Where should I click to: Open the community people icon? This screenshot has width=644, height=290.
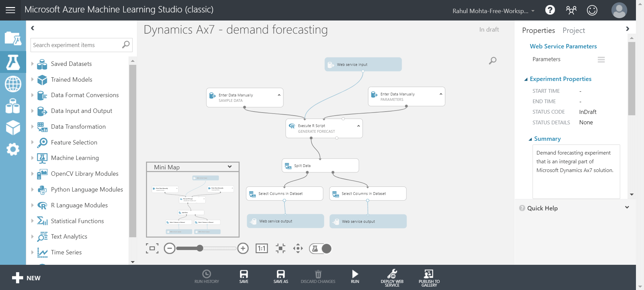click(571, 10)
